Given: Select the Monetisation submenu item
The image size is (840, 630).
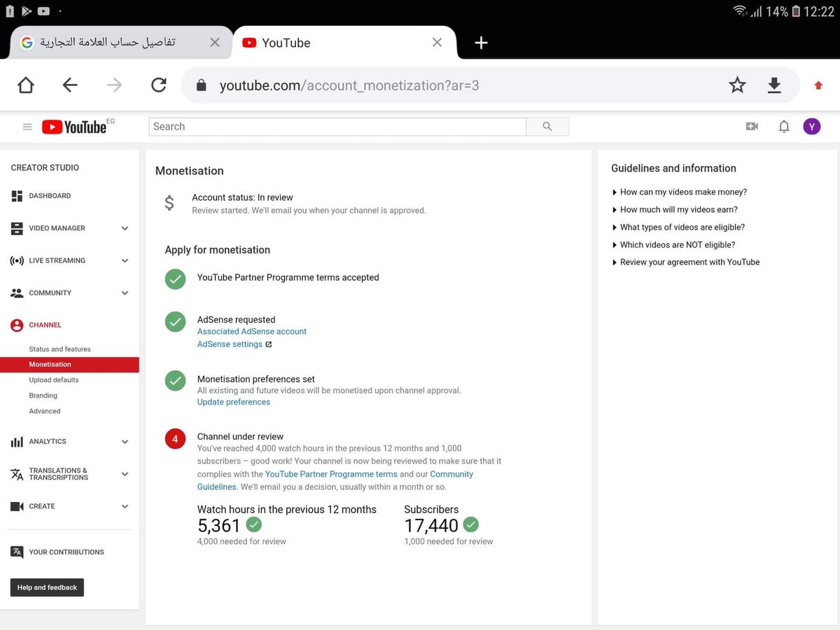Looking at the screenshot, I should pyautogui.click(x=69, y=365).
